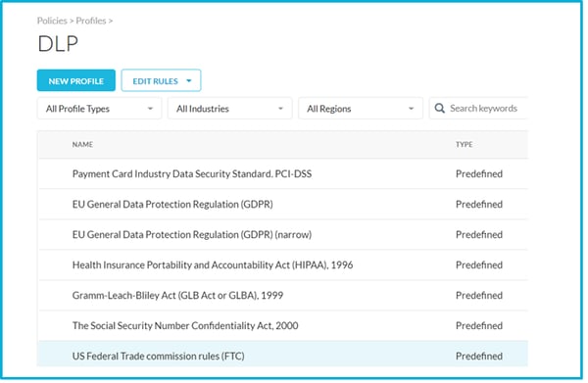Click Predefined type in the GDPR (narrow) row
The width and height of the screenshot is (588, 383).
pos(479,234)
